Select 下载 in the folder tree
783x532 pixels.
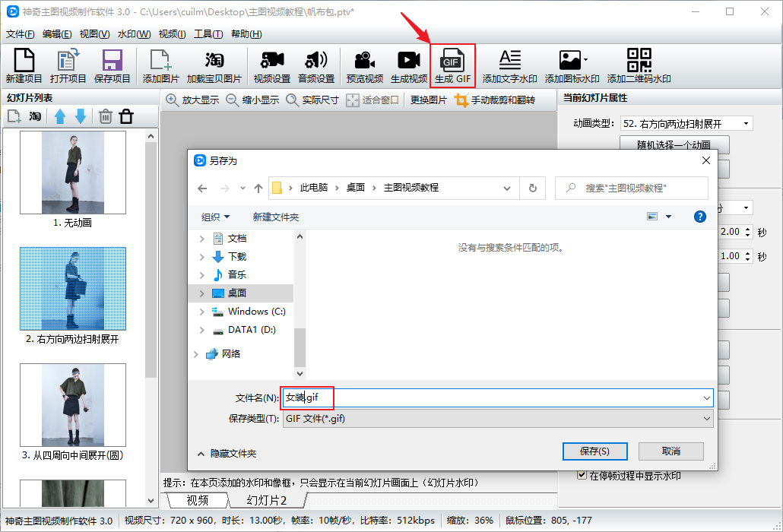[237, 257]
